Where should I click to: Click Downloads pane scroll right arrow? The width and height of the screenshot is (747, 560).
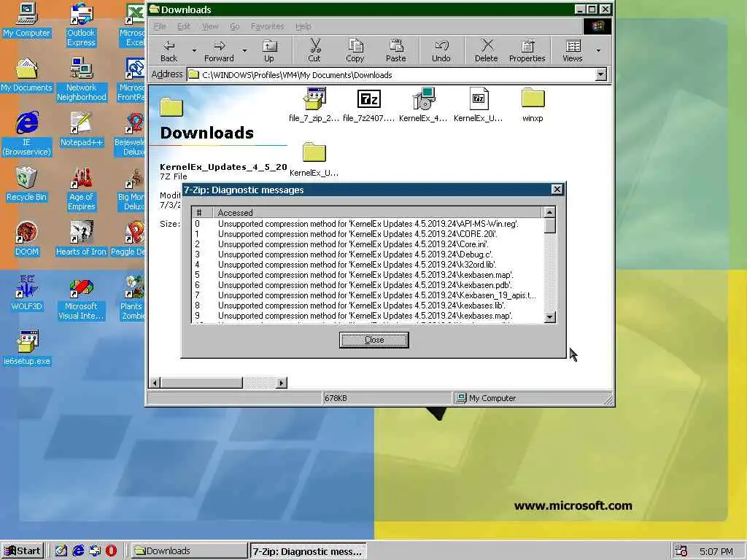tap(282, 382)
